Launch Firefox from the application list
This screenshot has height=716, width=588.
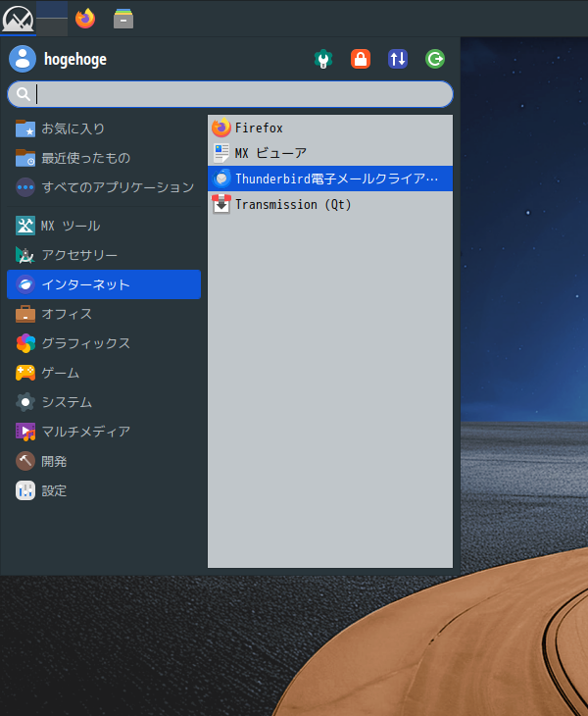[x=330, y=128]
